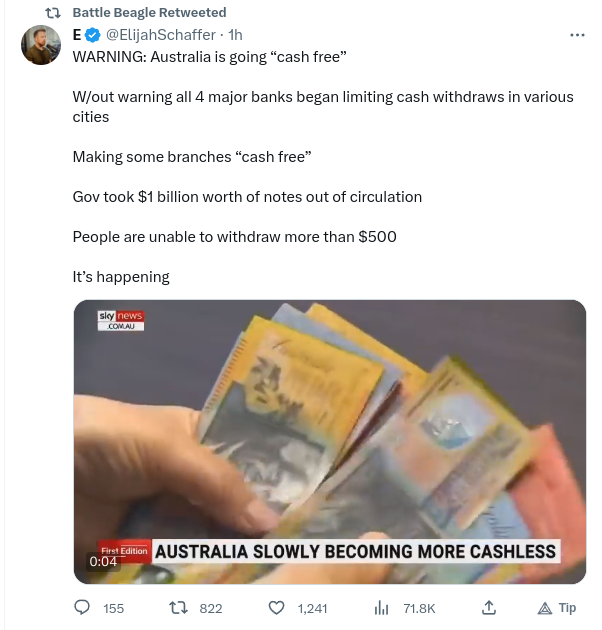Viewport: 602px width, 630px height.
Task: Open the three-dot more options menu
Action: pos(577,35)
